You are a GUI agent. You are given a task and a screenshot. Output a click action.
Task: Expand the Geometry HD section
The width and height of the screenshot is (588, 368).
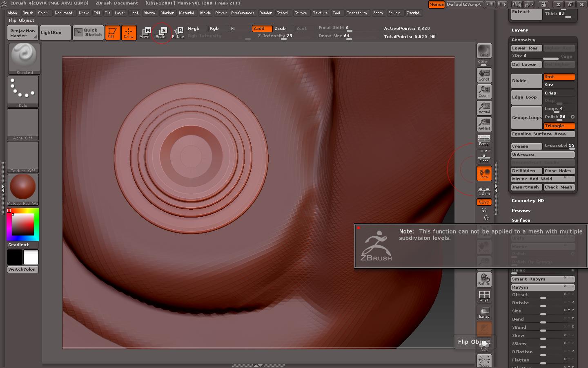click(528, 201)
